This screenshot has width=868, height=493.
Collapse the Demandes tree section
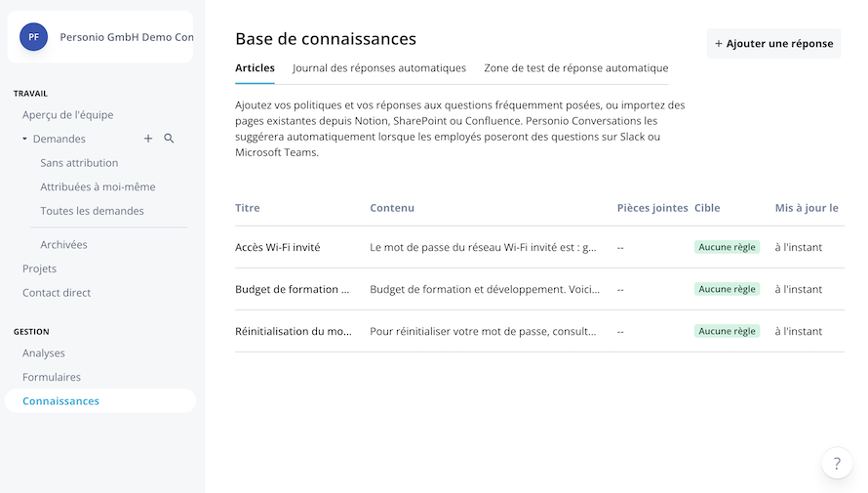(24, 140)
